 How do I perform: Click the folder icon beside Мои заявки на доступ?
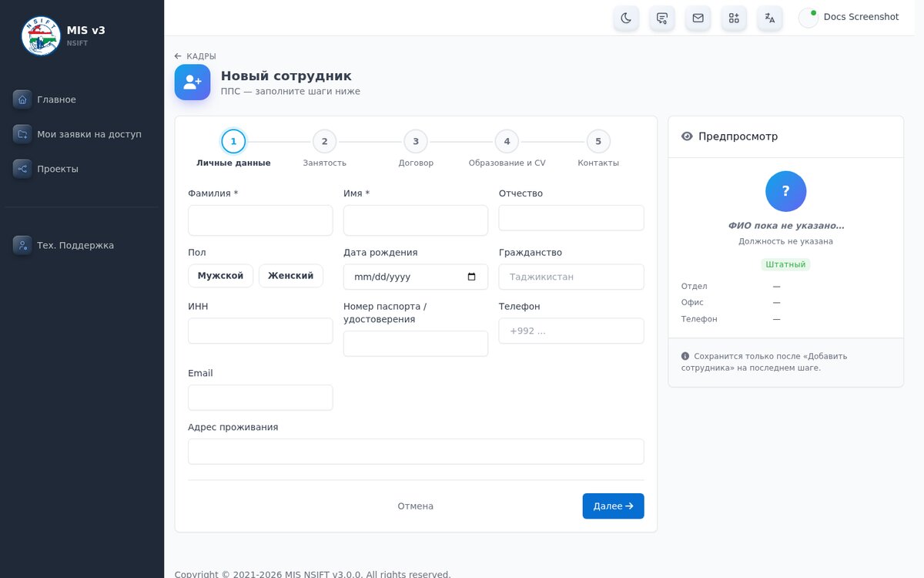22,134
